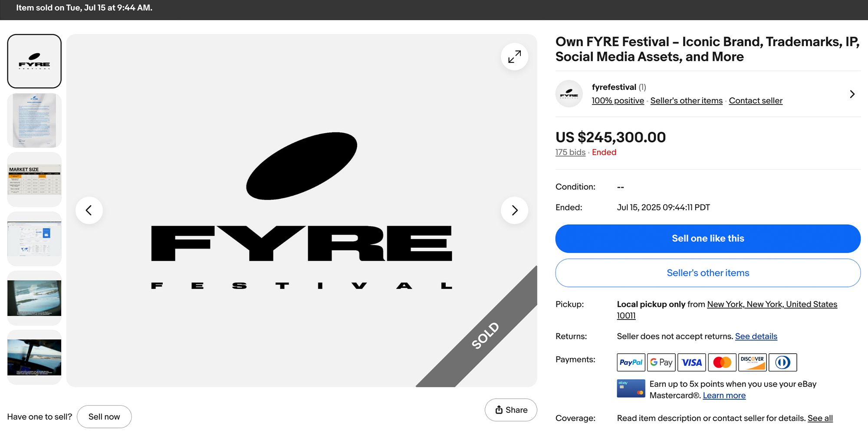Click the PayPal payment icon

click(631, 362)
